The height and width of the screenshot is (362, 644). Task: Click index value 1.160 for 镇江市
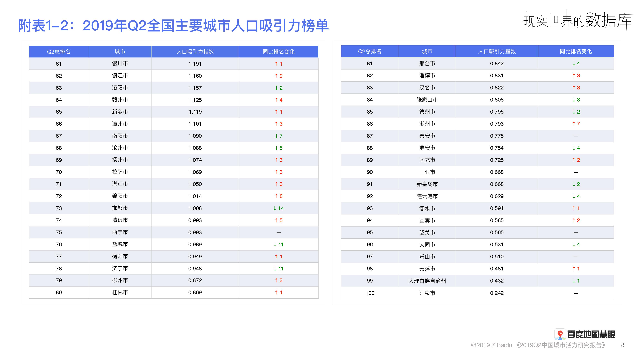click(x=195, y=76)
